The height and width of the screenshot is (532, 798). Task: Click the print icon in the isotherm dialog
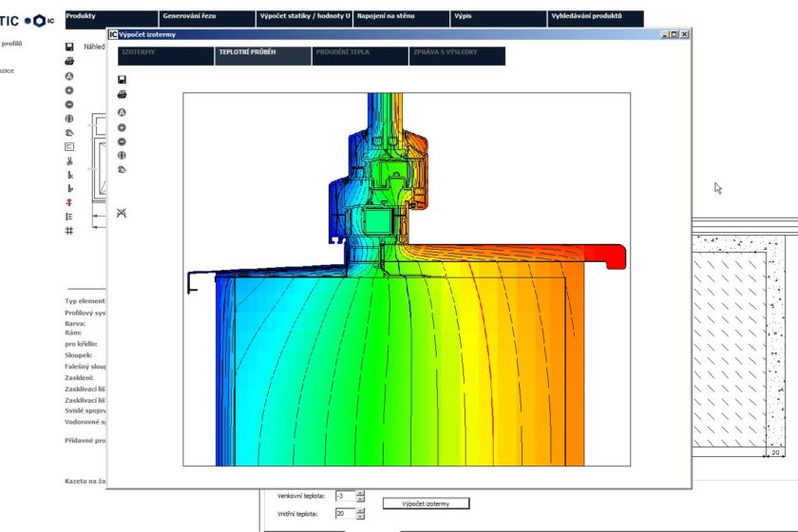(122, 94)
